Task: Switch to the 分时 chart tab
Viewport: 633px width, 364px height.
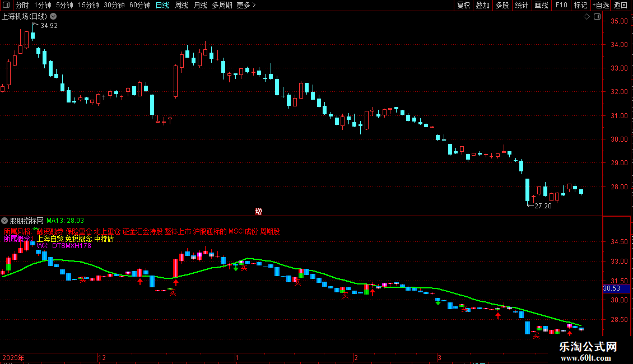Action: 22,5
